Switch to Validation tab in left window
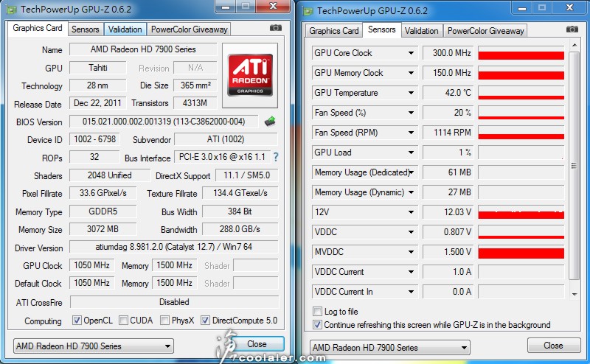This screenshot has width=590, height=364. (x=125, y=29)
